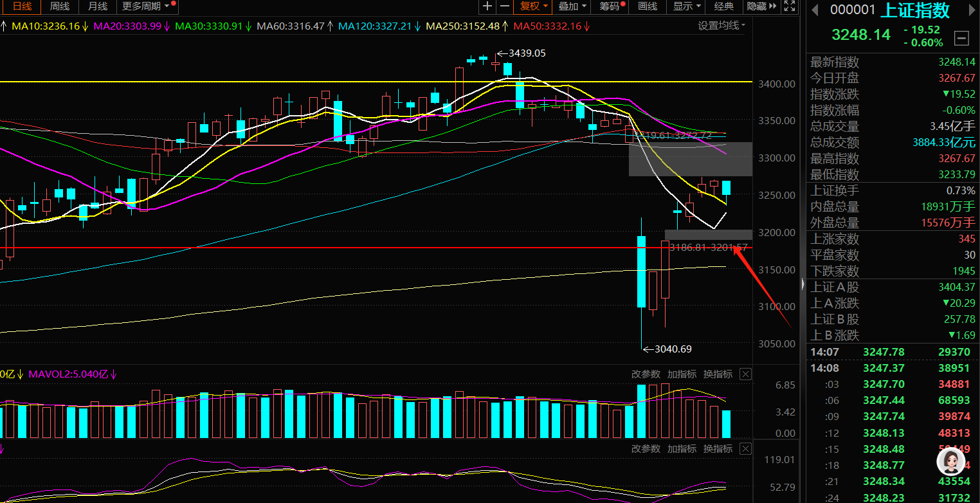Image resolution: width=980 pixels, height=503 pixels.
Task: Click 今日开盘 row value 3267.67
Action: pyautogui.click(x=957, y=78)
